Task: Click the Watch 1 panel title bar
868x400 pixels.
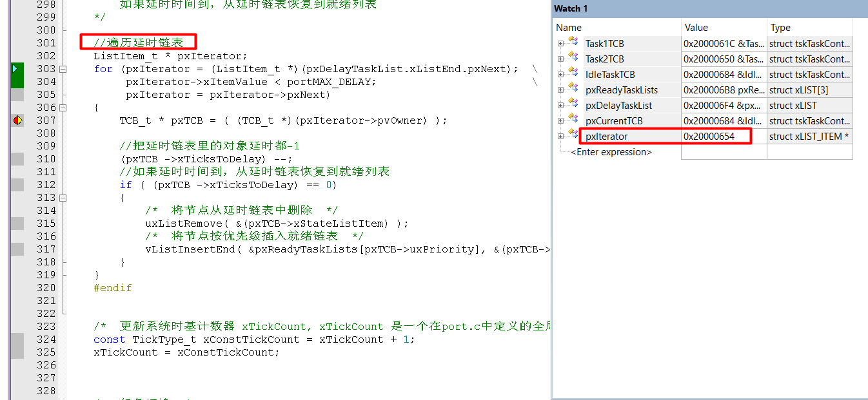Action: [709, 8]
